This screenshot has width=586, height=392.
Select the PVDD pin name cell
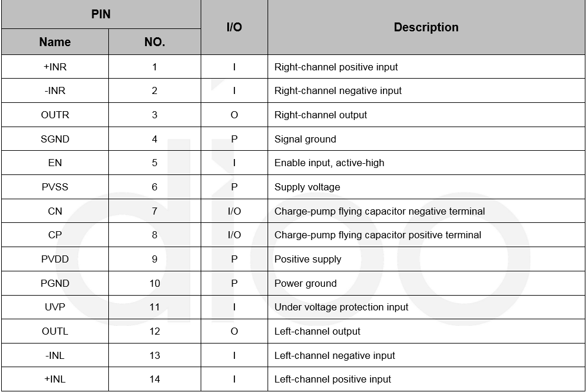click(55, 259)
